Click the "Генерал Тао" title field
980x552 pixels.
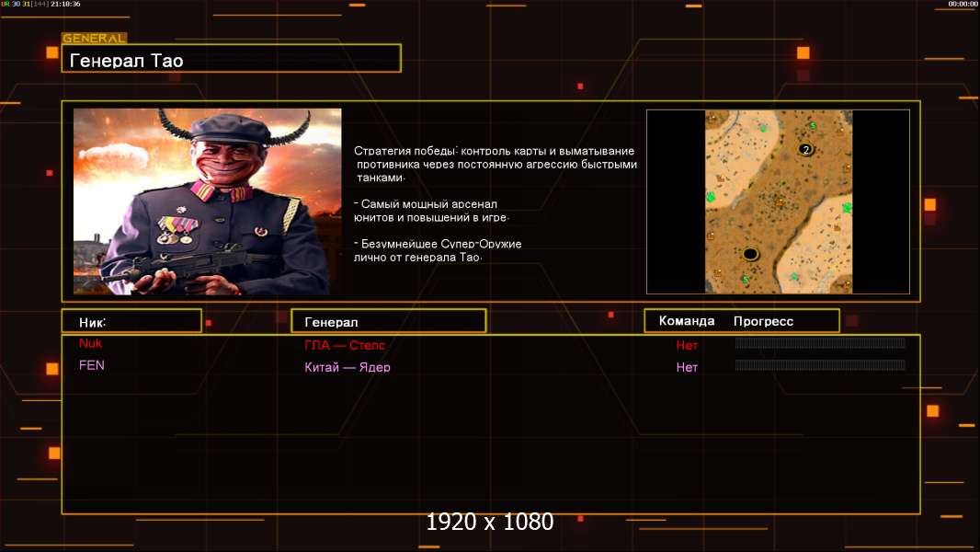pos(232,58)
